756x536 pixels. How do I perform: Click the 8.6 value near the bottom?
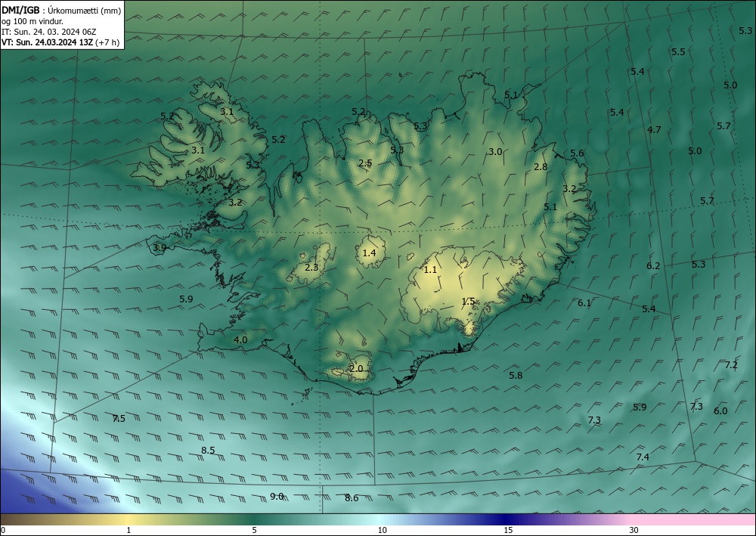352,498
